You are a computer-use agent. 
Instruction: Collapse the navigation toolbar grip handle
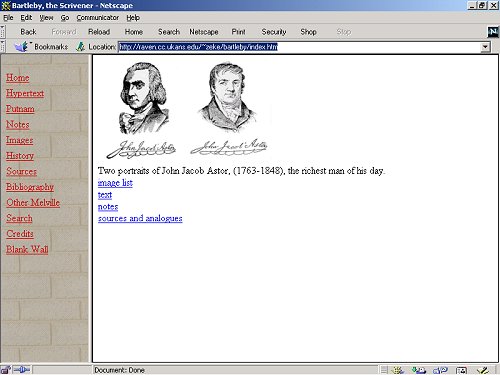click(x=2, y=32)
